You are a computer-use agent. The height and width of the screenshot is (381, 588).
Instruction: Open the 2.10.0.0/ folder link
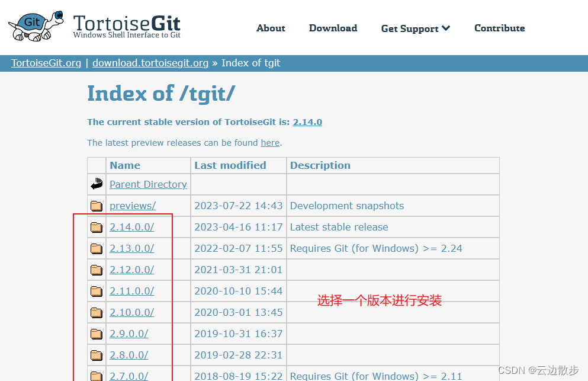coord(131,312)
